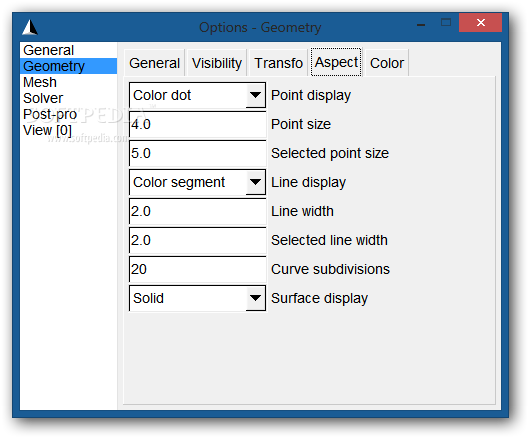Open the Transfo tab

pyautogui.click(x=278, y=63)
